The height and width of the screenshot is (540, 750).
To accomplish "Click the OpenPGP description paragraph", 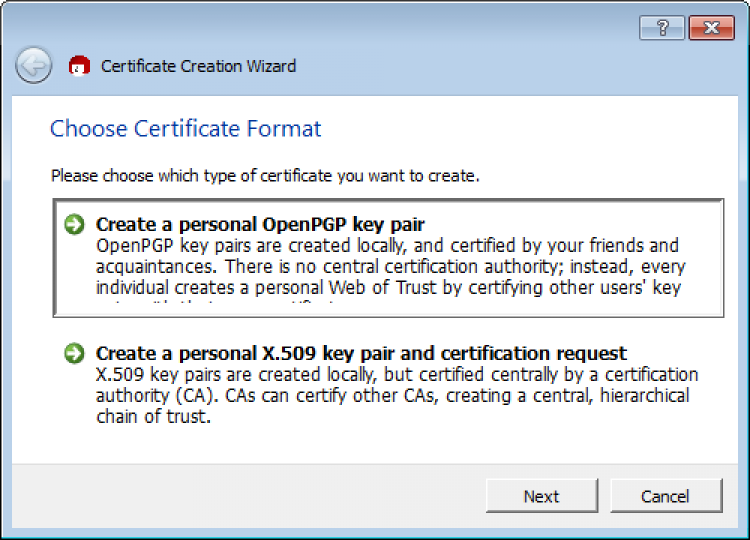I will 388,265.
